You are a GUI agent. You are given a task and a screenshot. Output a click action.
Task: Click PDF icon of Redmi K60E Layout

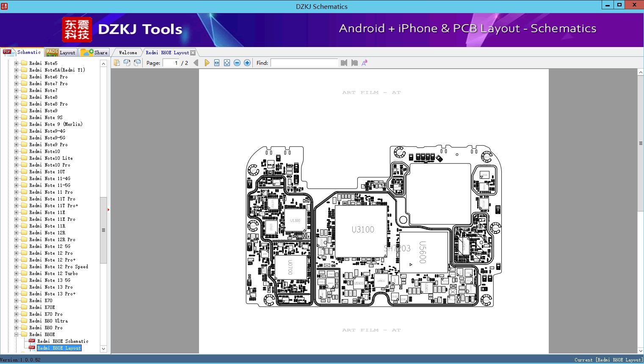[x=32, y=348]
